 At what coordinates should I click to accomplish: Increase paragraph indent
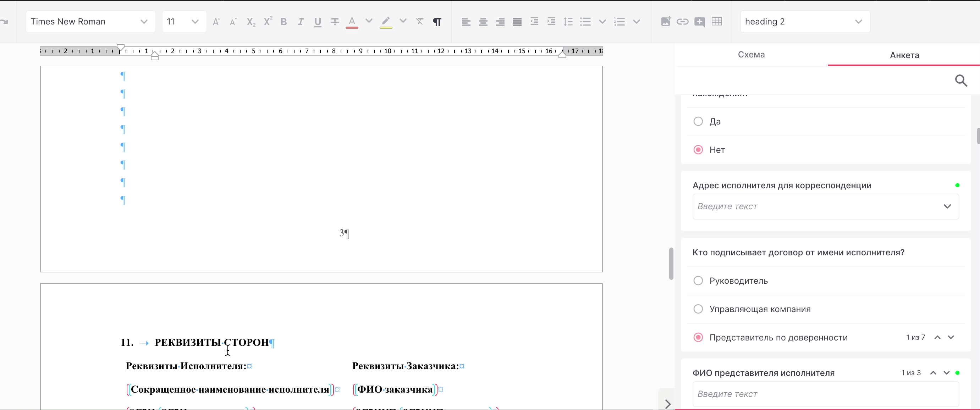[x=551, y=22]
